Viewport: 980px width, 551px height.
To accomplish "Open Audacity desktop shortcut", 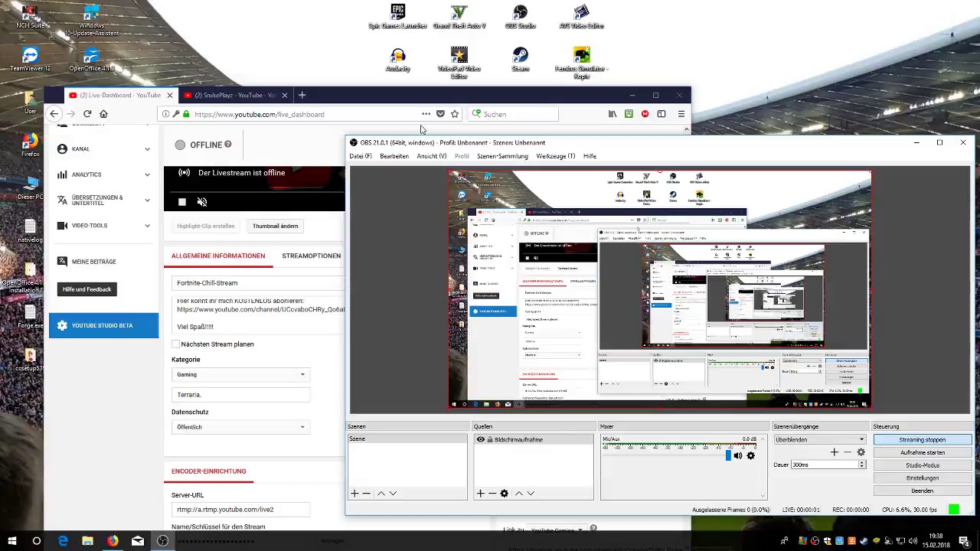I will click(x=397, y=60).
